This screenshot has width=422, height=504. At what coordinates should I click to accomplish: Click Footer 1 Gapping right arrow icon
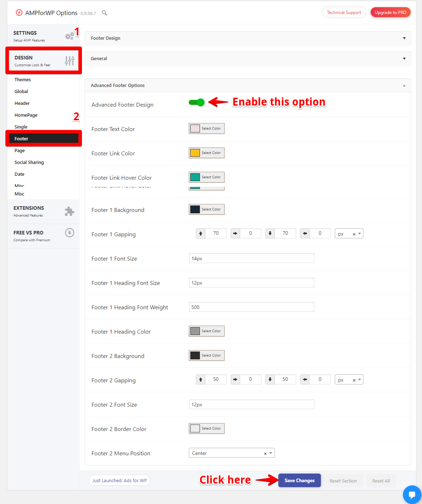235,234
